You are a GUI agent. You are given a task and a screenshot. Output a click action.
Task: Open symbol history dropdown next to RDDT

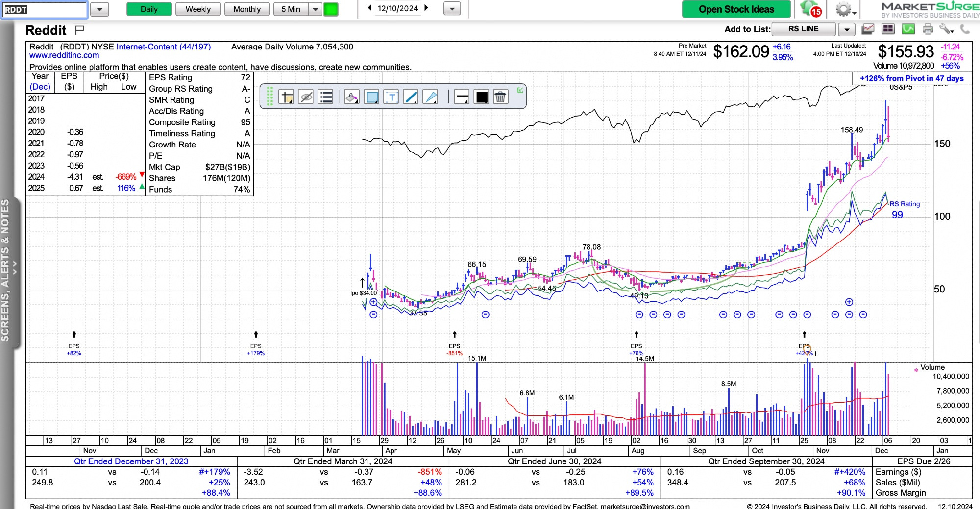[99, 9]
